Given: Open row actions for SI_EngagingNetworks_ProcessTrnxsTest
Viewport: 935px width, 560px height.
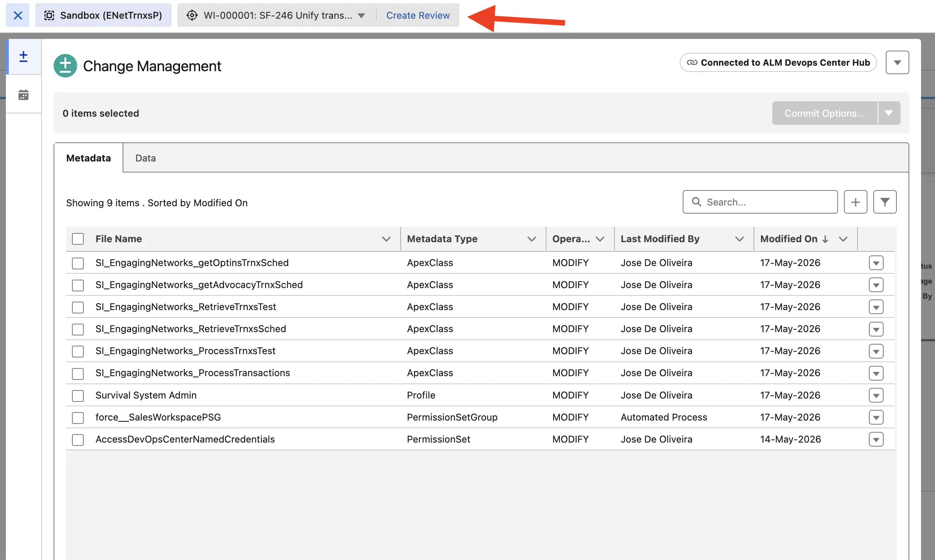Looking at the screenshot, I should click(876, 351).
